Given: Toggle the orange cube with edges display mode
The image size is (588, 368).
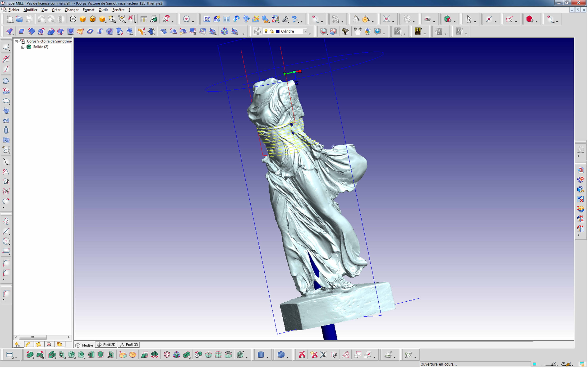Looking at the screenshot, I should point(92,19).
